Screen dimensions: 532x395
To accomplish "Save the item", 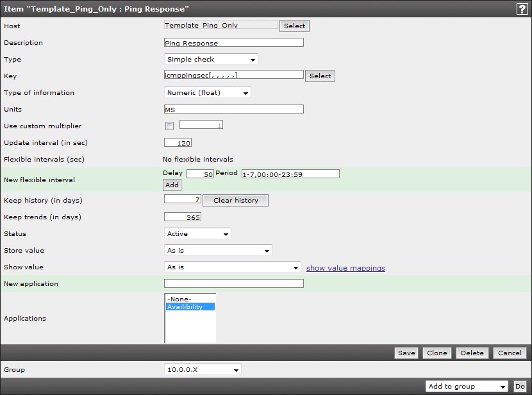I will pyautogui.click(x=406, y=353).
